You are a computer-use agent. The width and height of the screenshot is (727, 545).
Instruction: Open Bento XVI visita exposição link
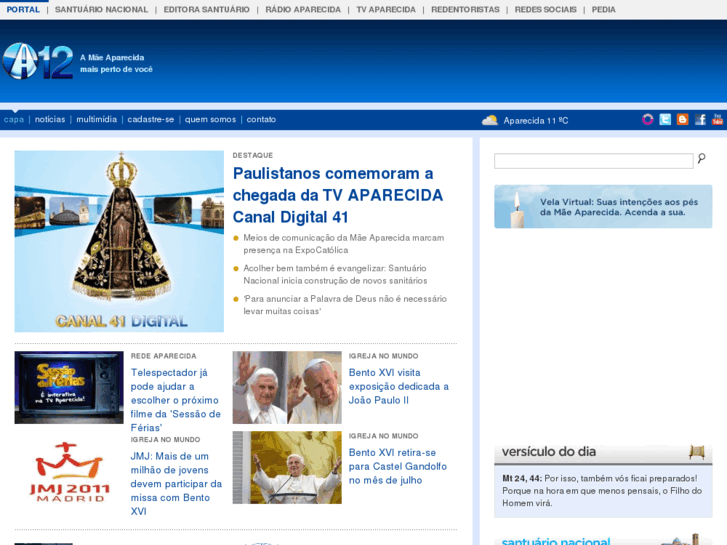399,386
